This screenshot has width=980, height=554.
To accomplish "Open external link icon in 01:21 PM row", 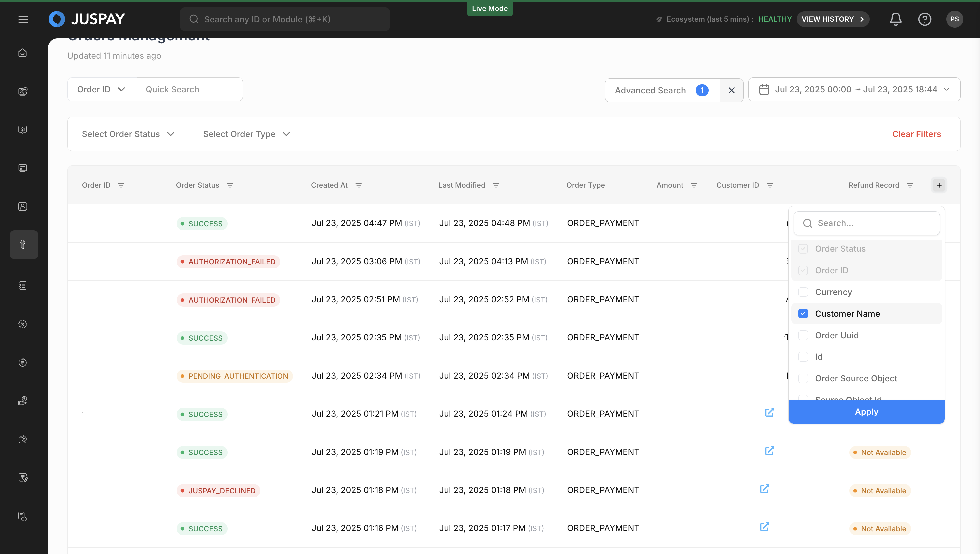I will pos(769,412).
